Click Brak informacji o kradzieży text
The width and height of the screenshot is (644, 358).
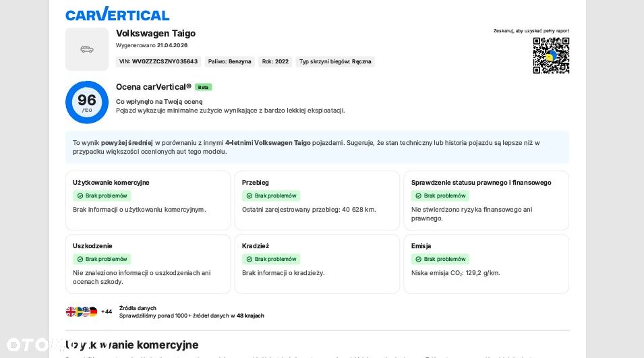tap(283, 272)
